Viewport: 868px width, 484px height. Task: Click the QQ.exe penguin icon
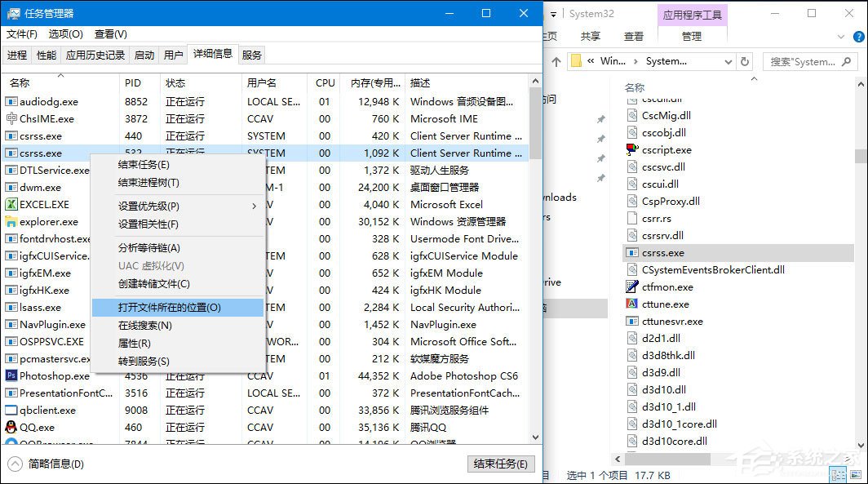[11, 427]
